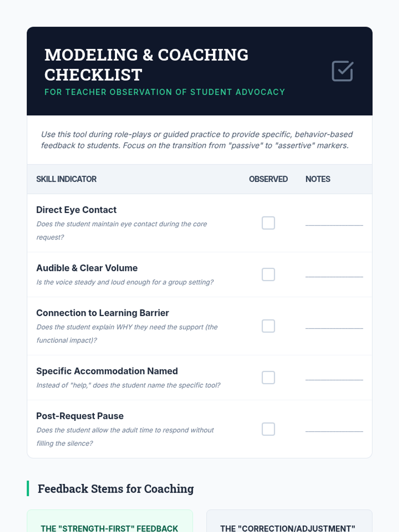Tick the Audible & Clear Volume checkbox
This screenshot has height=532, width=399.
(268, 275)
